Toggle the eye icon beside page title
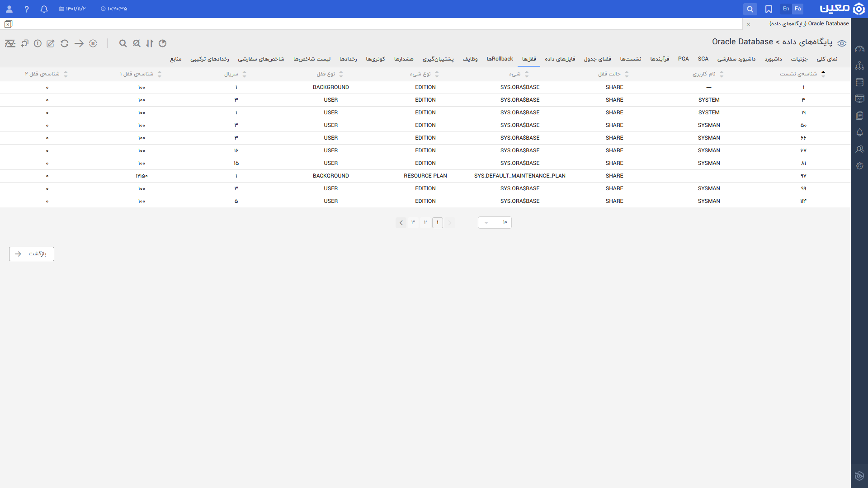Screen dimensions: 868x488 (x=842, y=43)
